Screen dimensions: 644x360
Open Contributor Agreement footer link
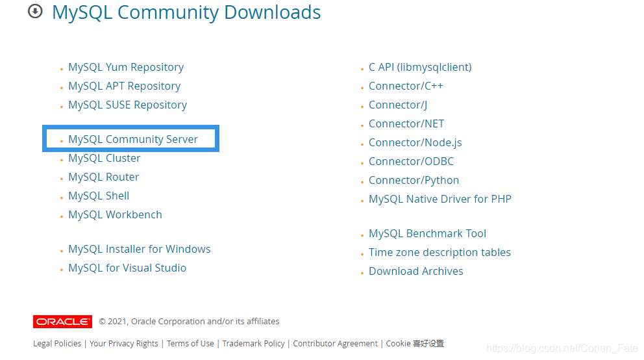[x=335, y=344]
